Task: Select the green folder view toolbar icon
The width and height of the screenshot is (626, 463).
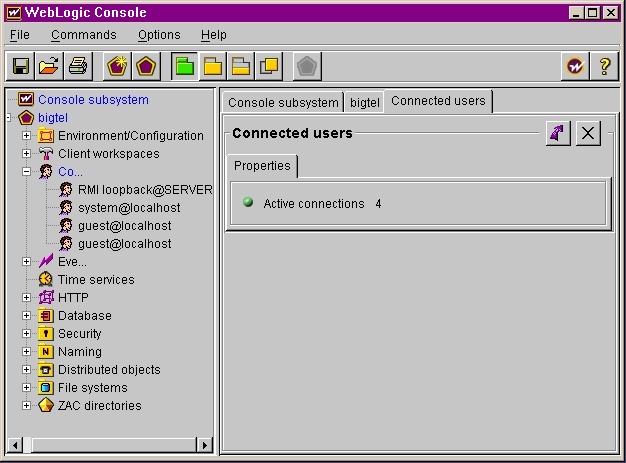Action: [184, 66]
